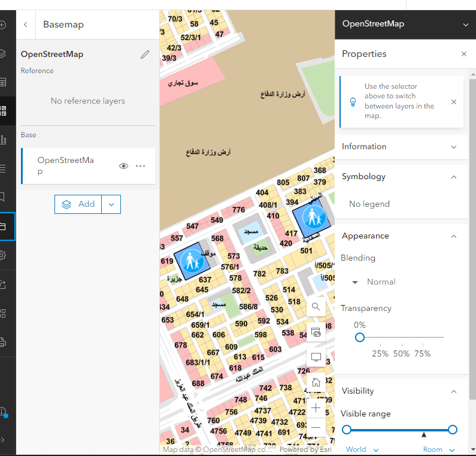476x456 pixels.
Task: Click the map Search magnifier tool
Action: coord(316,307)
